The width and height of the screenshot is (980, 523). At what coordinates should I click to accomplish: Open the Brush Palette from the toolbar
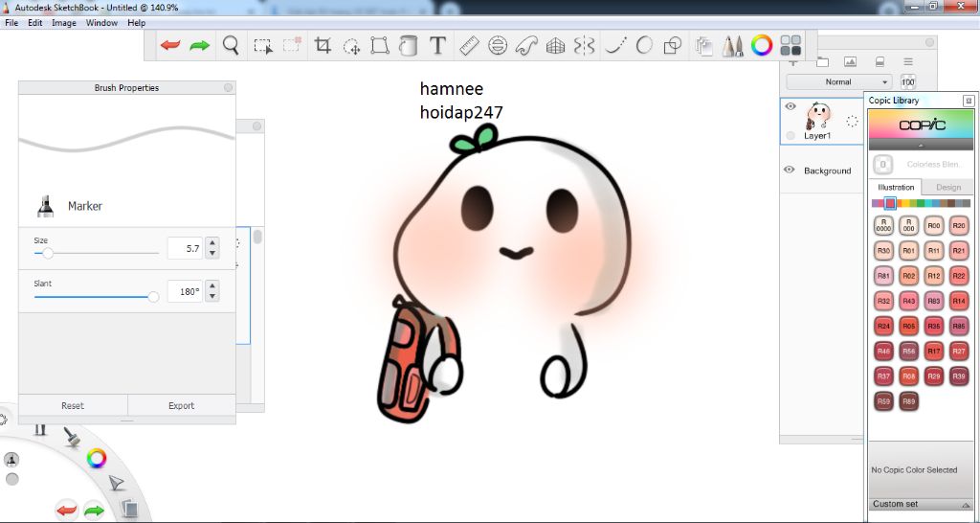click(x=732, y=46)
